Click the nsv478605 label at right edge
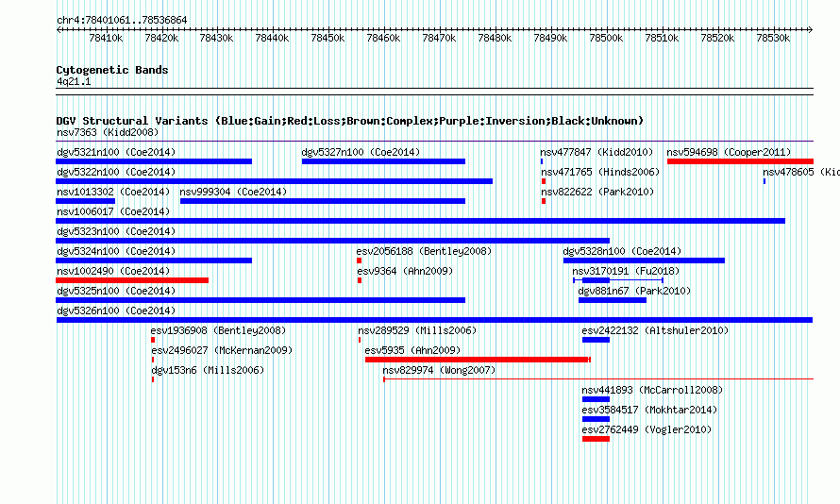 [801, 172]
